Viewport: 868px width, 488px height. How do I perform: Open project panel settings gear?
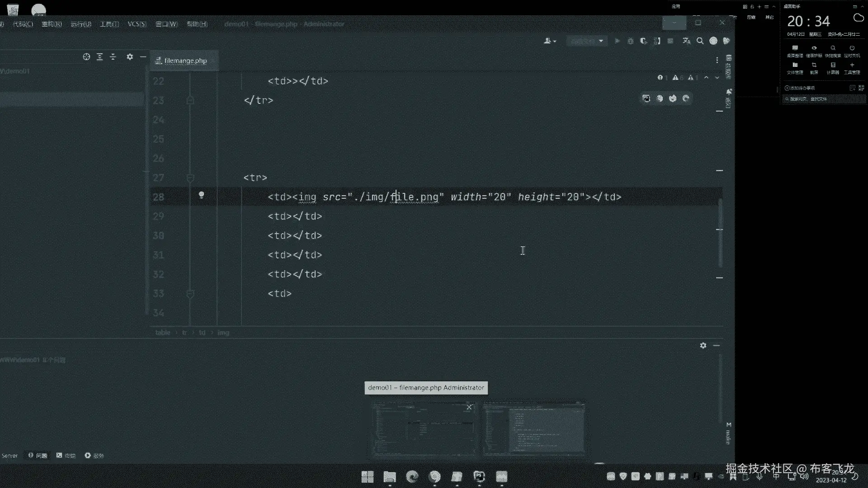click(x=130, y=57)
